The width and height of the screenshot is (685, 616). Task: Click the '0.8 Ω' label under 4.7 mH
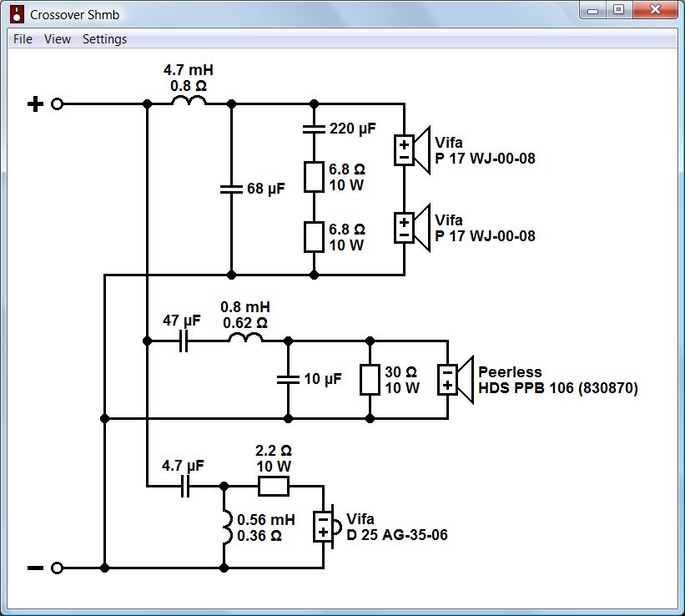point(189,86)
